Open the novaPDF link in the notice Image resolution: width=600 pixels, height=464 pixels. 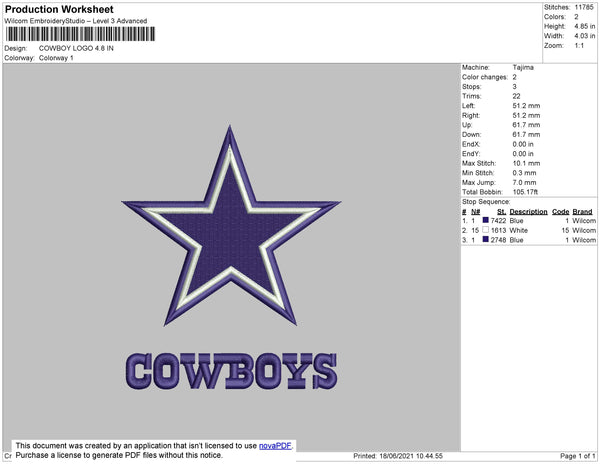(x=275, y=446)
